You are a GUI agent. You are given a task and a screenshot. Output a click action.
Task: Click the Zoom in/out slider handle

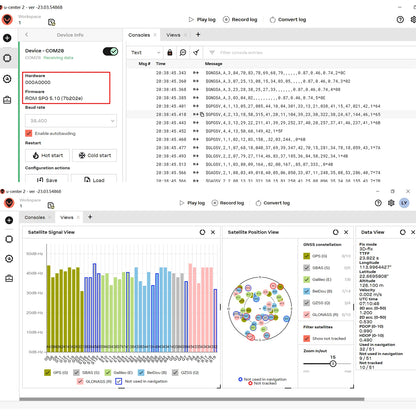pyautogui.click(x=333, y=363)
